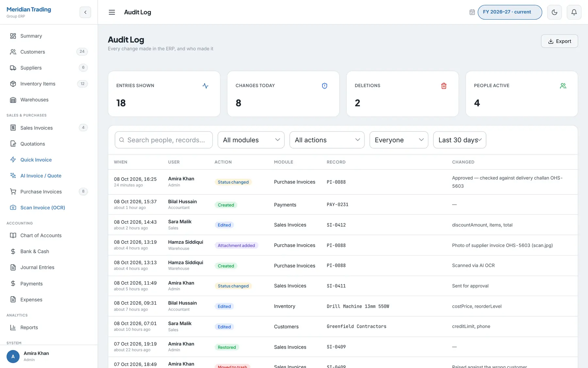Collapse the sidebar with the chevron button
Viewport: 588px width, 368px height.
[85, 12]
